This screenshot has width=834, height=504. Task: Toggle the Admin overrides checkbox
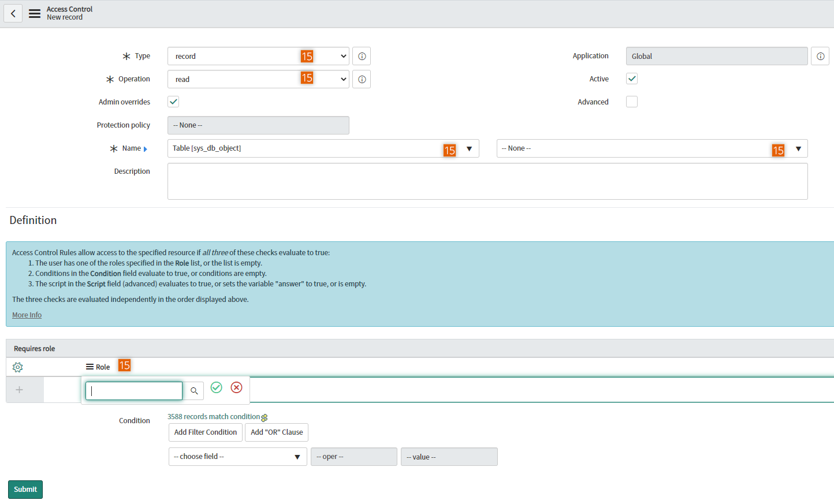(173, 102)
